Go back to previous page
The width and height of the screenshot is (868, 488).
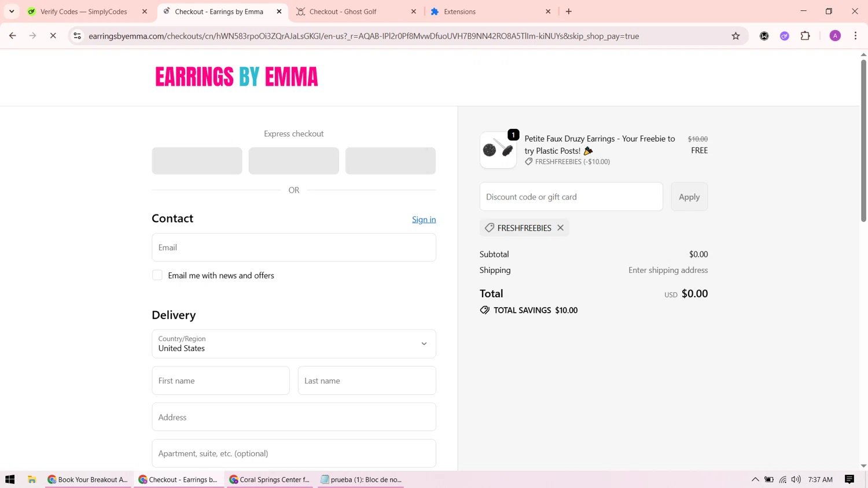click(13, 36)
